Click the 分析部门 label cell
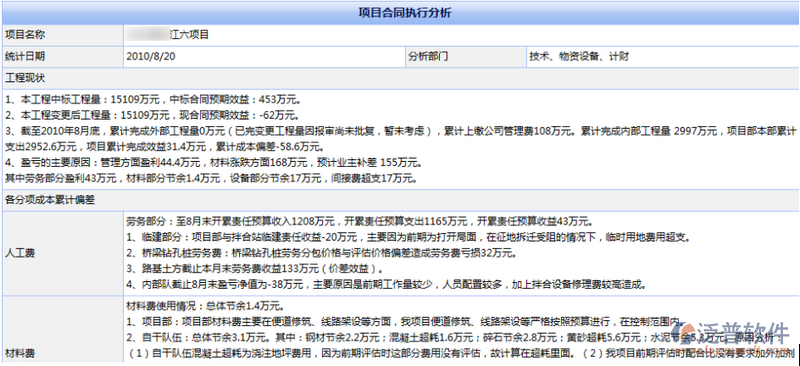The height and width of the screenshot is (366, 800). point(465,56)
